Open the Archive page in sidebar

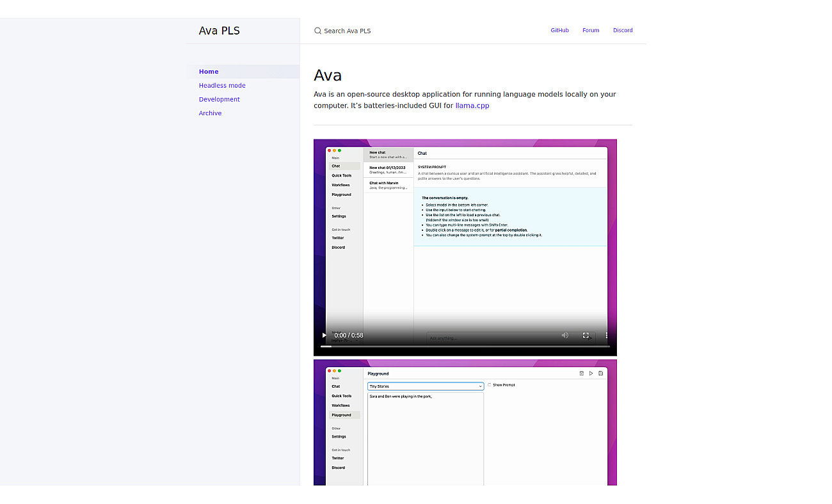(x=210, y=113)
